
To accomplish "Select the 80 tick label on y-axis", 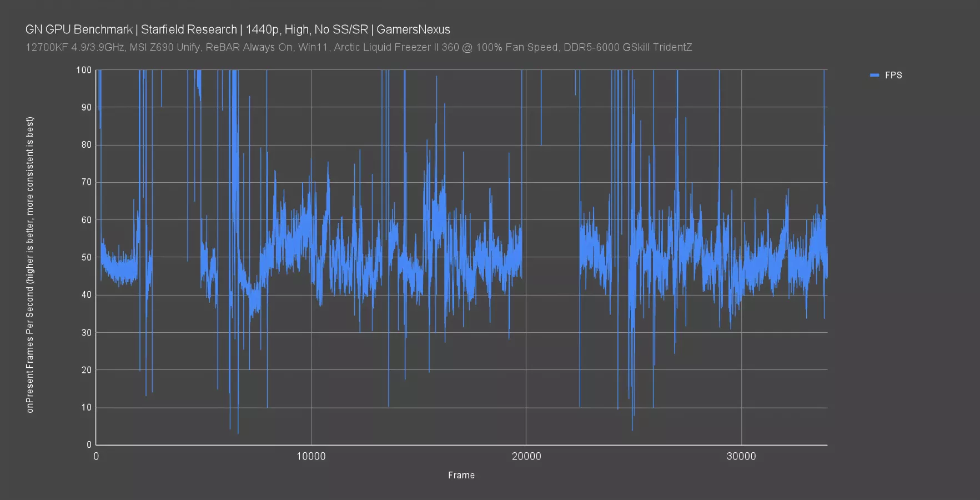I will [86, 145].
